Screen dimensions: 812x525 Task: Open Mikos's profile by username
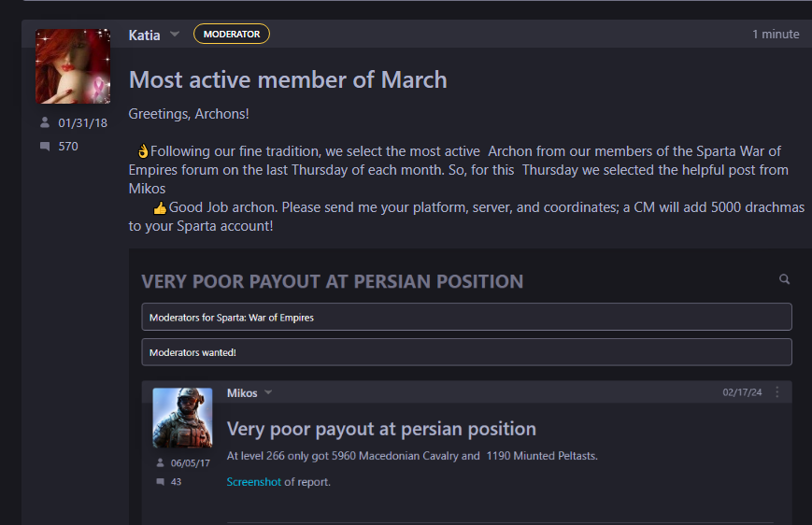pyautogui.click(x=242, y=393)
